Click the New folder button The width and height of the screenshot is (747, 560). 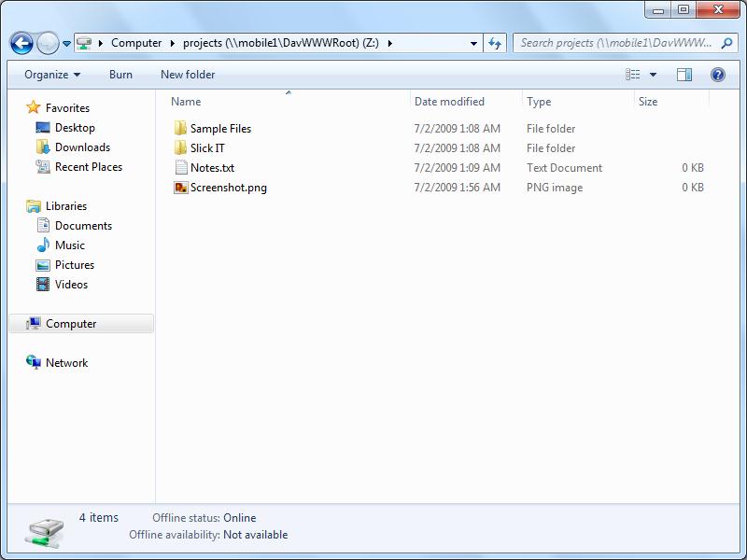pos(188,75)
